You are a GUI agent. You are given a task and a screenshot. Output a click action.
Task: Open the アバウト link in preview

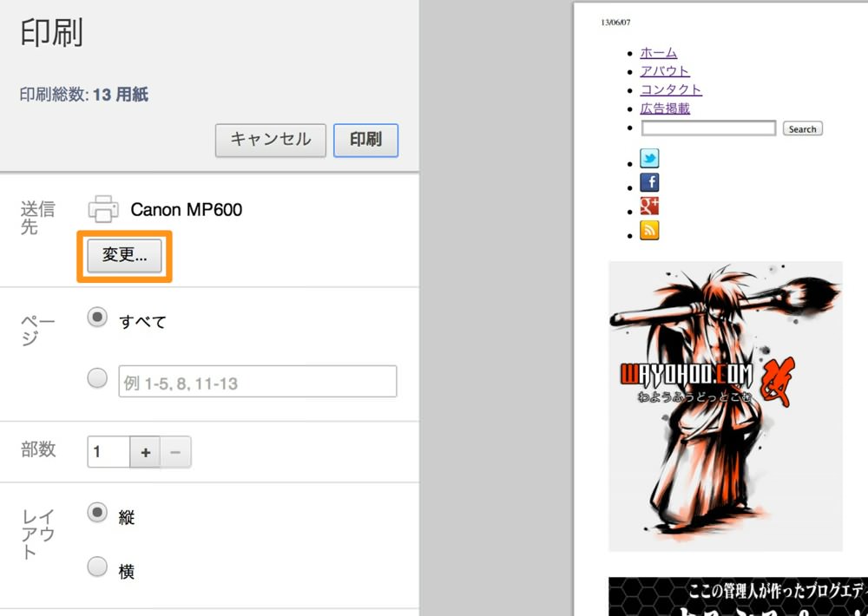point(665,71)
